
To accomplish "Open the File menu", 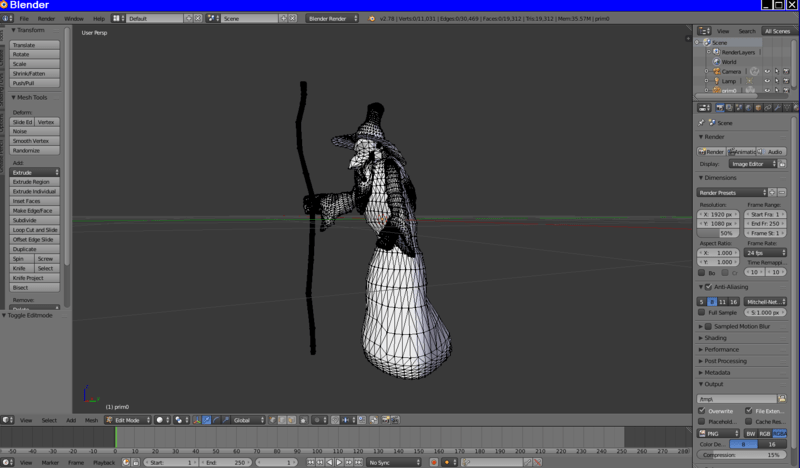I will [x=24, y=18].
